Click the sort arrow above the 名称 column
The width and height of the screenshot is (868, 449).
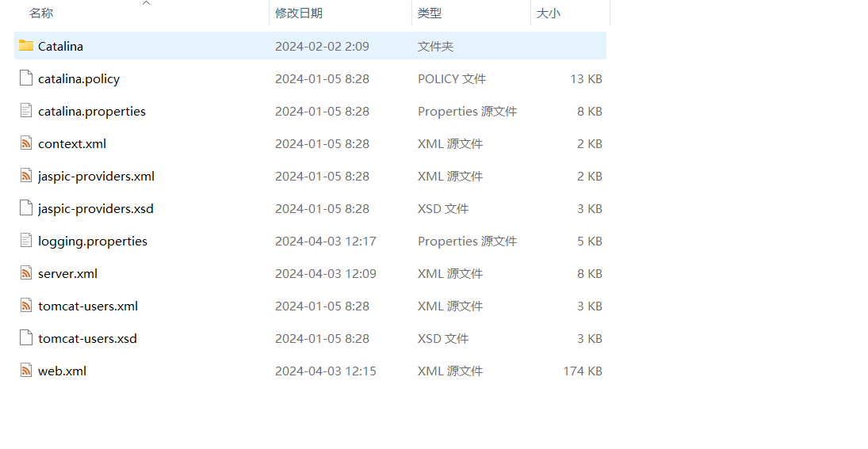146,3
